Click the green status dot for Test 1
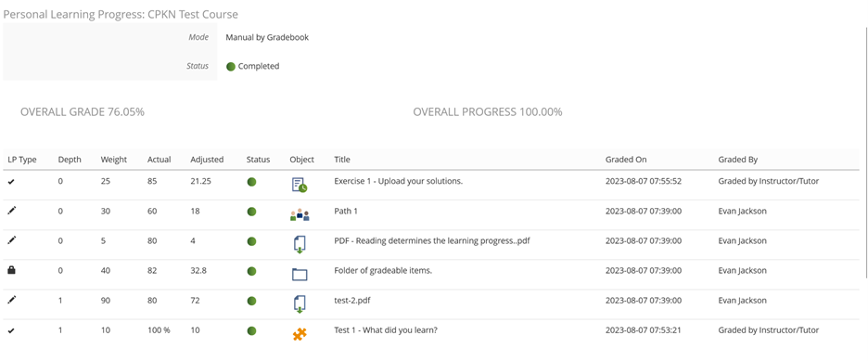The width and height of the screenshot is (868, 361). pyautogui.click(x=251, y=330)
